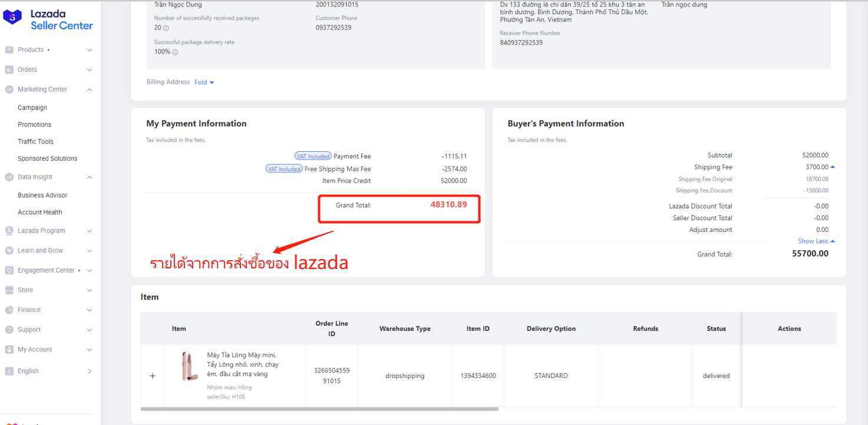868x425 pixels.
Task: Fold the Billing Address section
Action: pyautogui.click(x=204, y=82)
